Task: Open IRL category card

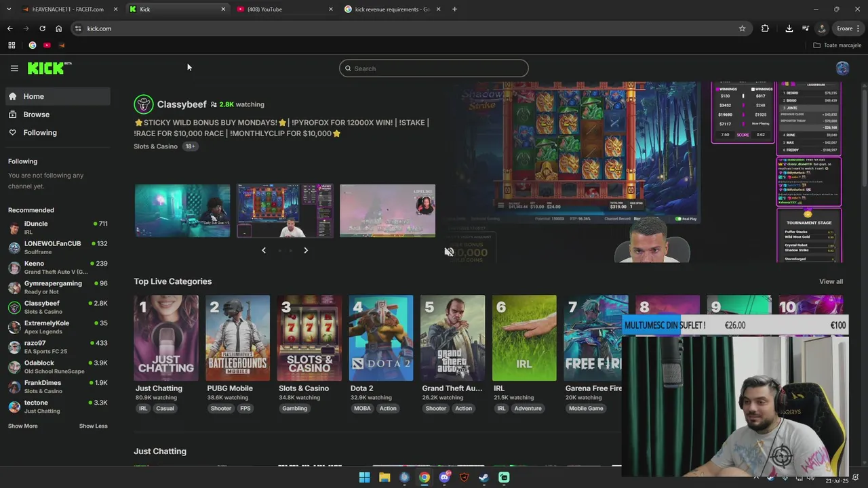Action: [524, 338]
